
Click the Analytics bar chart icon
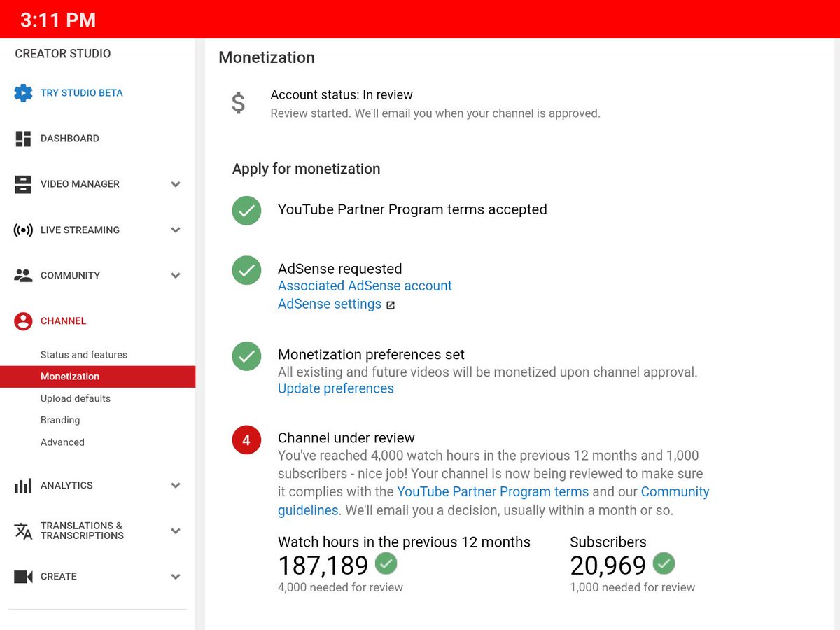click(23, 485)
